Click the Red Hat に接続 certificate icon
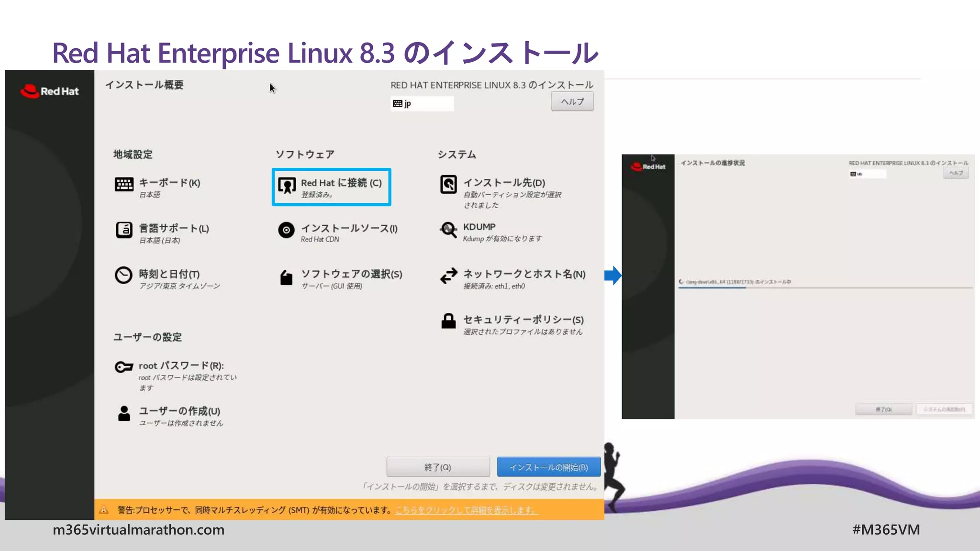 click(x=287, y=186)
